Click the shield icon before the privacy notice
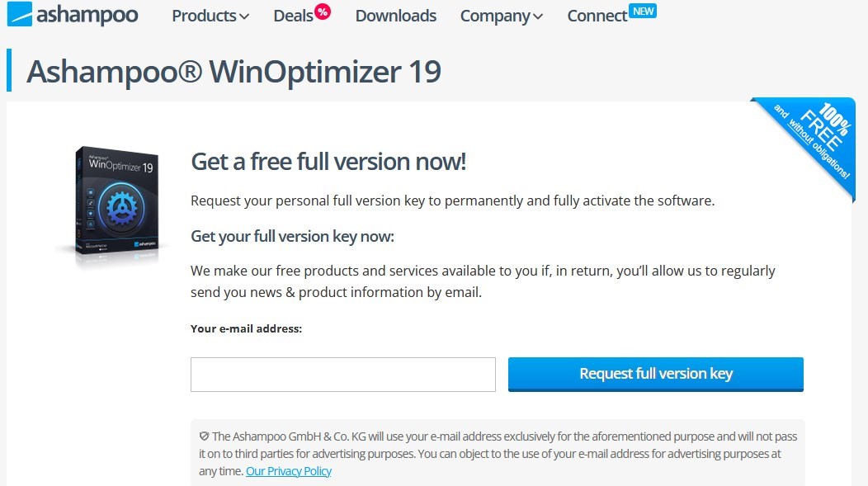Image resolution: width=868 pixels, height=486 pixels. click(204, 436)
